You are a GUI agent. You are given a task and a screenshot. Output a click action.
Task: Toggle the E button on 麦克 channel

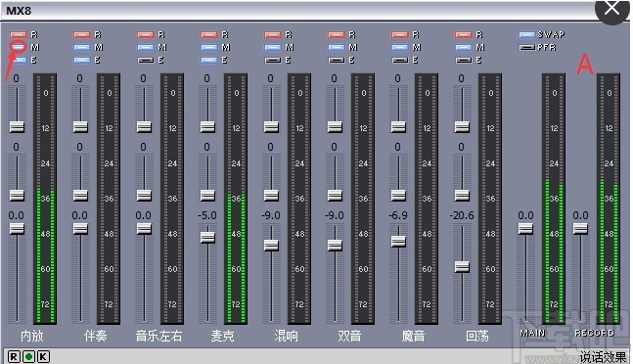[x=209, y=60]
